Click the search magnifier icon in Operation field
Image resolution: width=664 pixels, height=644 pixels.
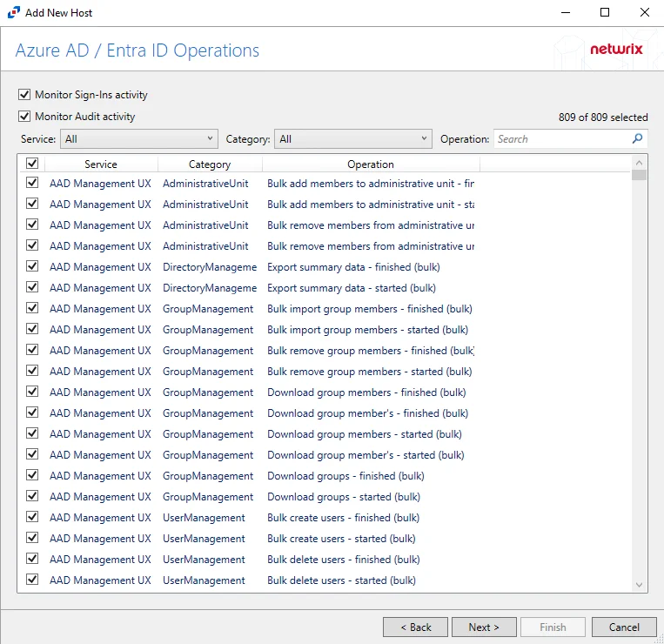(x=637, y=138)
